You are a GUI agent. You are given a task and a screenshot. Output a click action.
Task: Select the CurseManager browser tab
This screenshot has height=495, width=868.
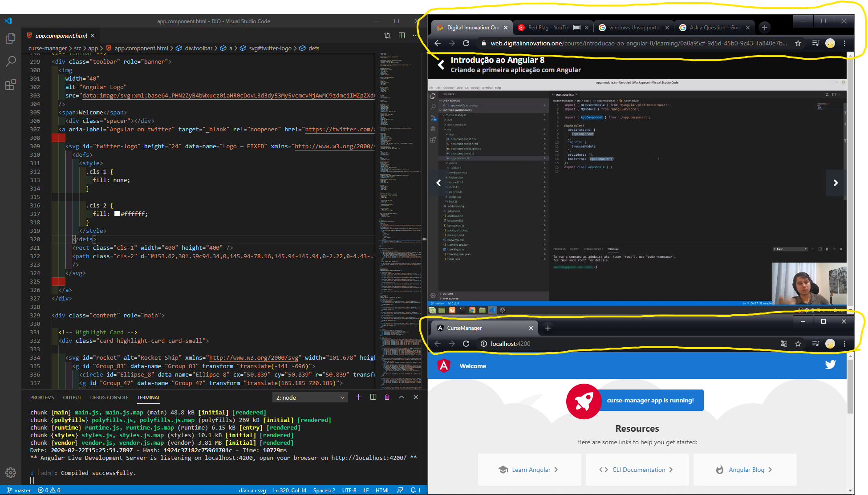484,328
